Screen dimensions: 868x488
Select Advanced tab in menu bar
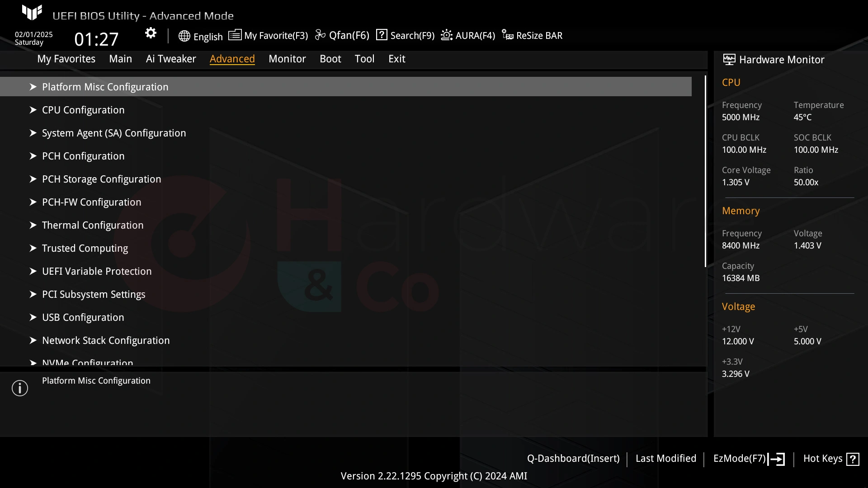tap(232, 58)
